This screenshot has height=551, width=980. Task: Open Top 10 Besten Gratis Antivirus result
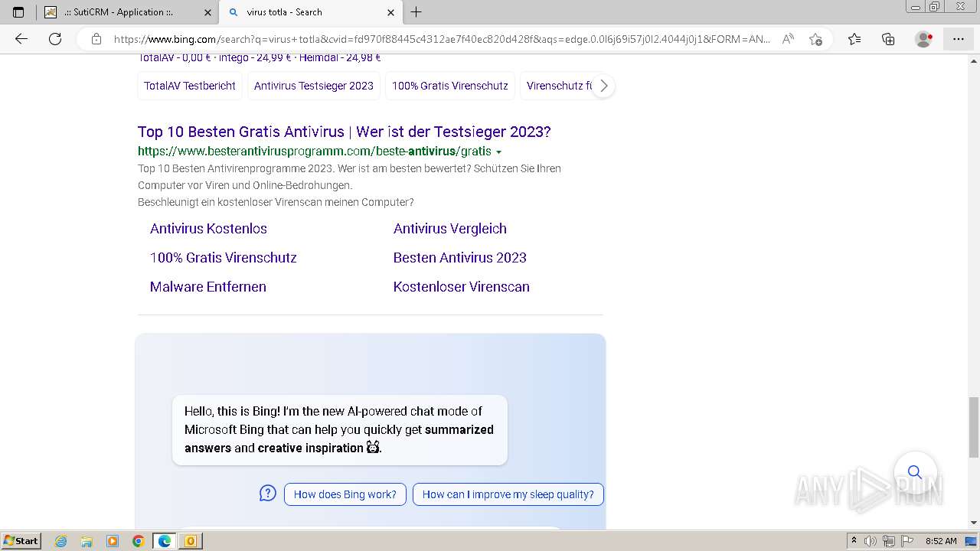345,132
